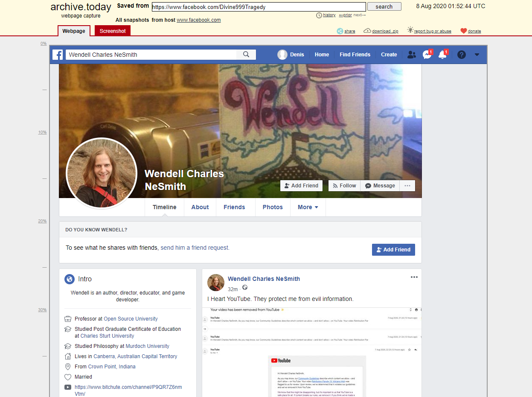Image resolution: width=532 pixels, height=397 pixels.
Task: Click the share link
Action: click(x=350, y=31)
